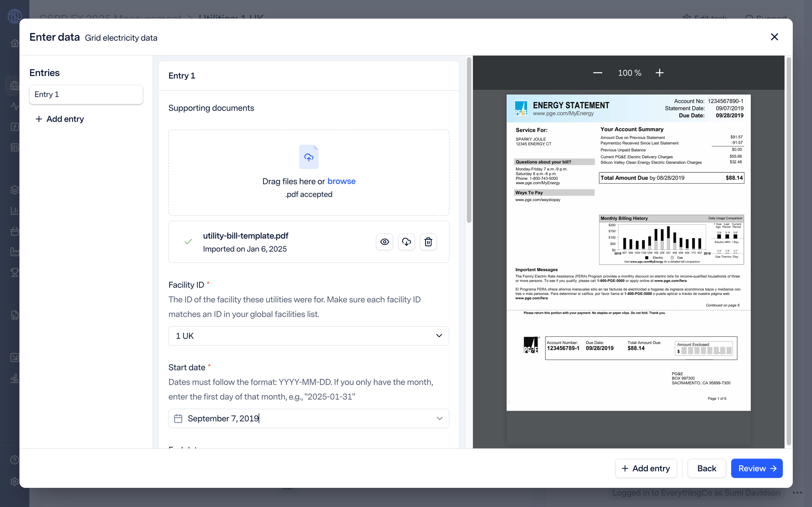Click the browse link to upload files
Screen dimensions: 812x507
(341, 180)
